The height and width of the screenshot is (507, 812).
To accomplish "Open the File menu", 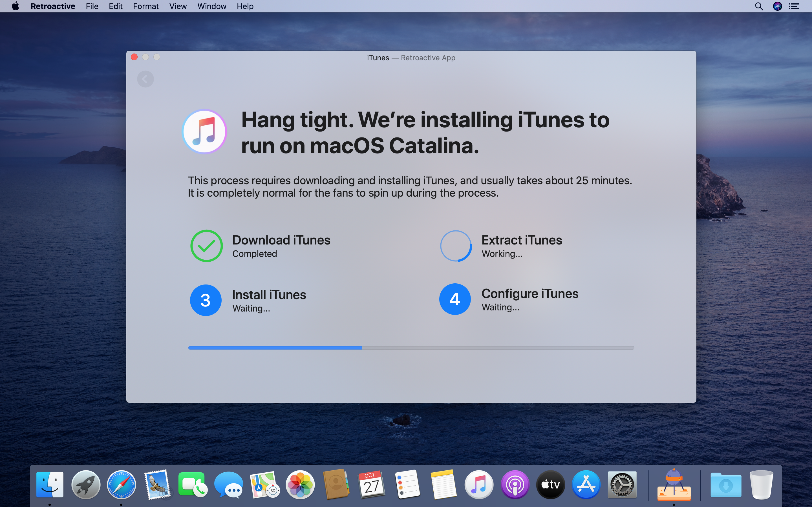I will click(x=92, y=6).
